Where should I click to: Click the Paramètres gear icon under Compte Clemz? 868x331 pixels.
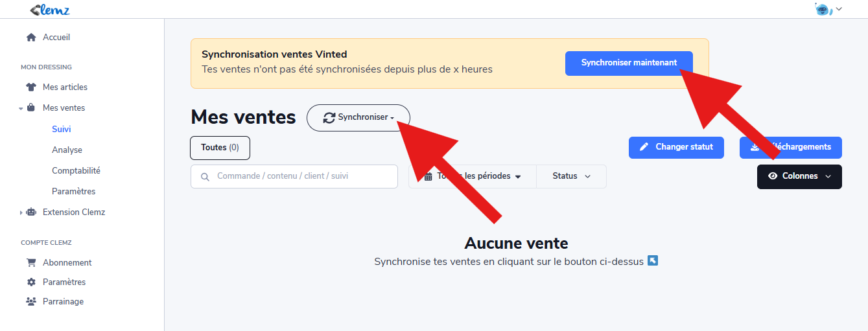[31, 282]
